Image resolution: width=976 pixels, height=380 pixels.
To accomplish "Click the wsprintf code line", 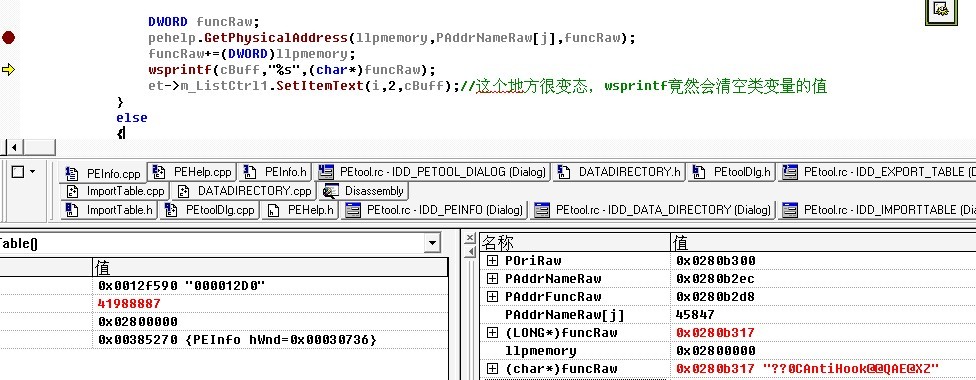I will pyautogui.click(x=293, y=70).
